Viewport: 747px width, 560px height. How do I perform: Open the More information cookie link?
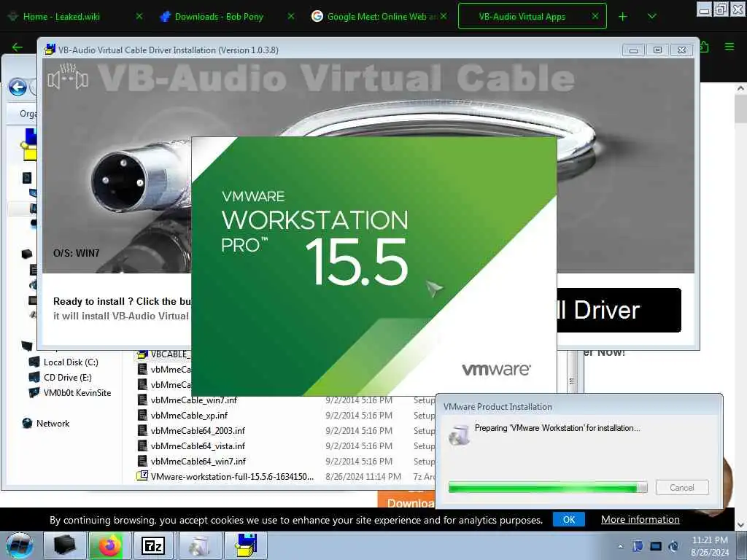point(640,519)
